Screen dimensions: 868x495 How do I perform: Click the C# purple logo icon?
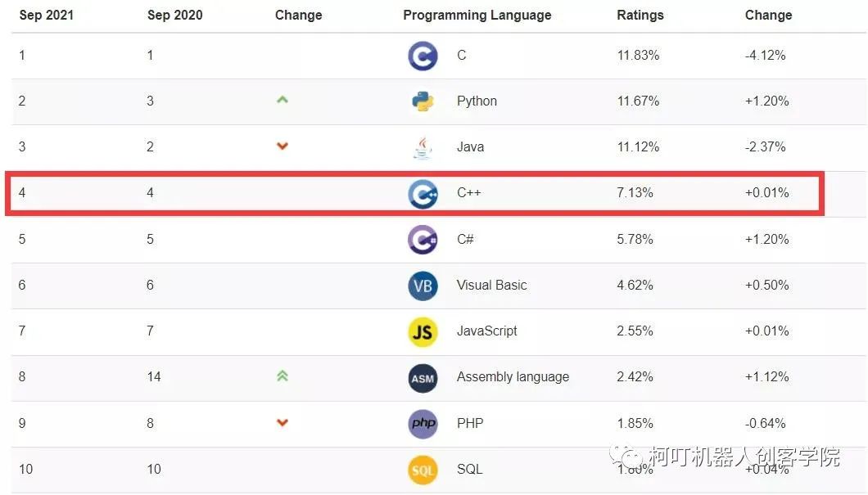tap(423, 240)
